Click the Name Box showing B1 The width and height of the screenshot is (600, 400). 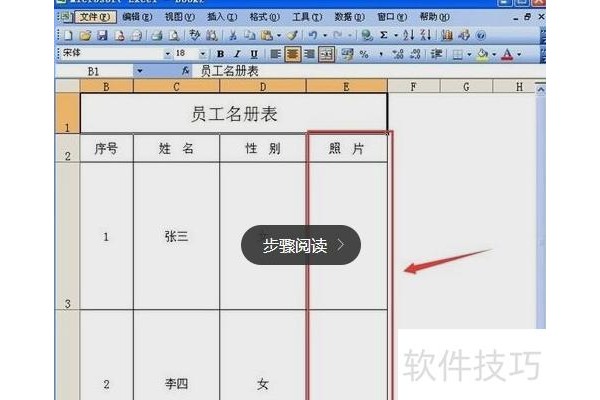pos(94,71)
